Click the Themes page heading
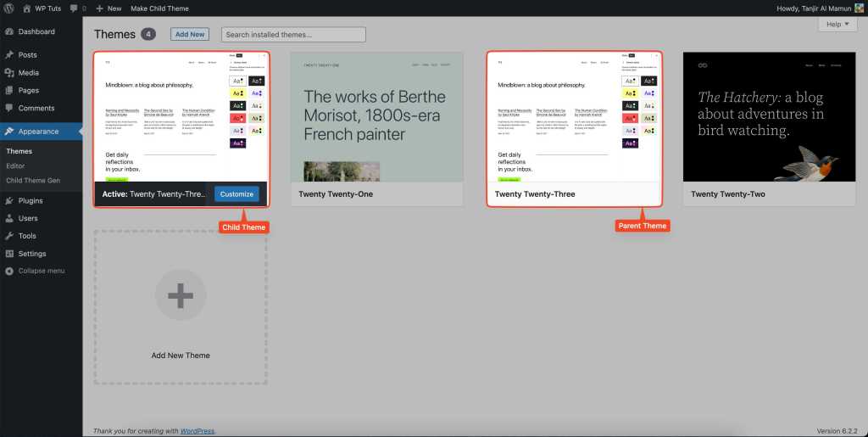 coord(114,34)
